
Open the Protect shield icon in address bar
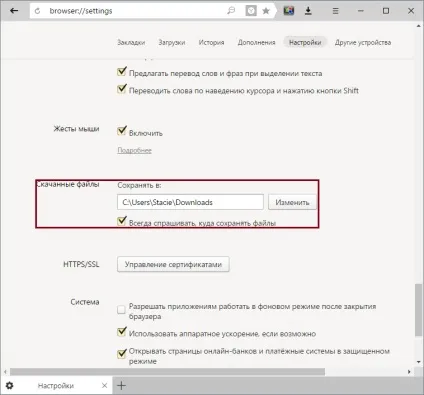coord(251,11)
